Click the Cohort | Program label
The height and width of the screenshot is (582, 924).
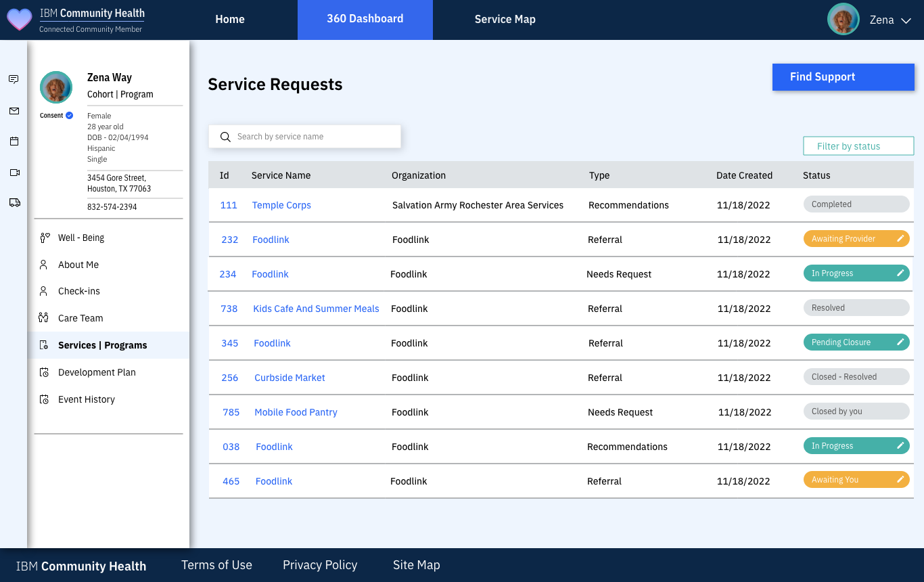coord(120,94)
